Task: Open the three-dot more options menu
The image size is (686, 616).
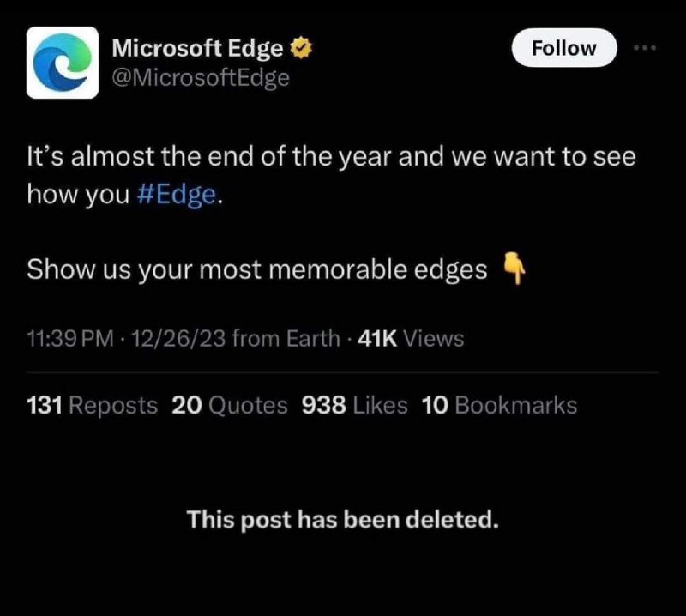Action: (x=646, y=48)
